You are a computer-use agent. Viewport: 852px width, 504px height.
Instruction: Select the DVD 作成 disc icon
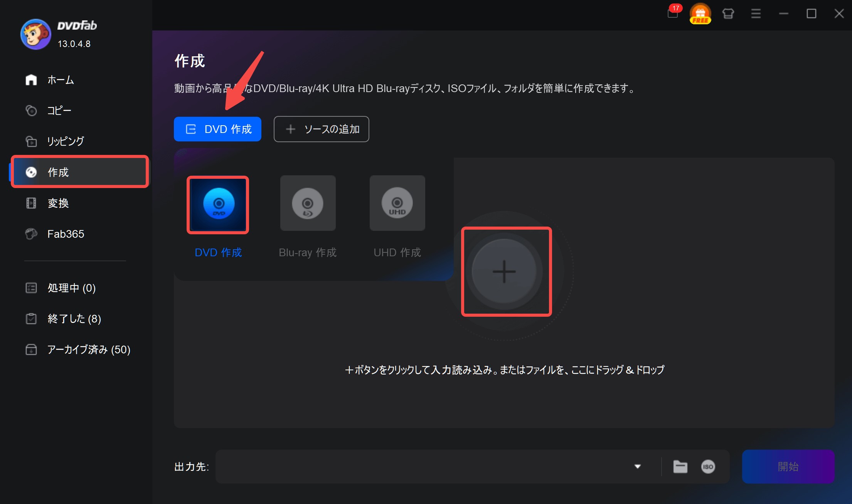point(218,205)
